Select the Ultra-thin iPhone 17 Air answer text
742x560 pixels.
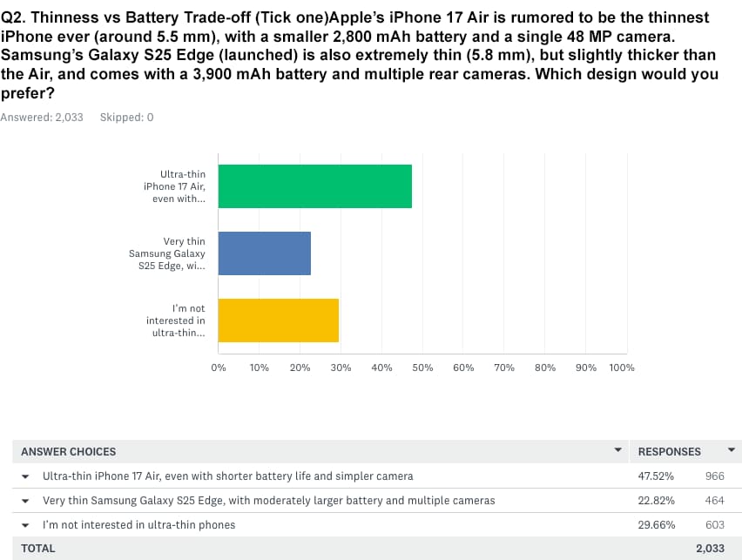coord(227,476)
